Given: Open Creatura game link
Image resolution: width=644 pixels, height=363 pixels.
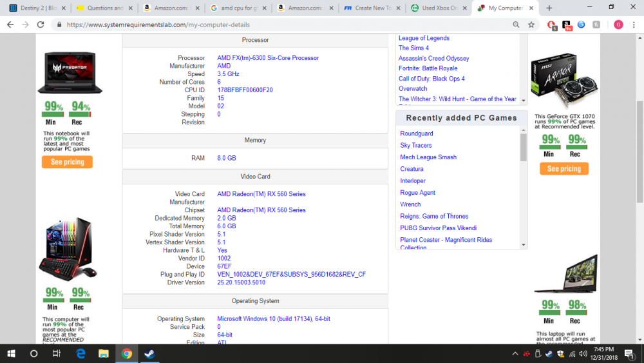Looking at the screenshot, I should point(412,169).
